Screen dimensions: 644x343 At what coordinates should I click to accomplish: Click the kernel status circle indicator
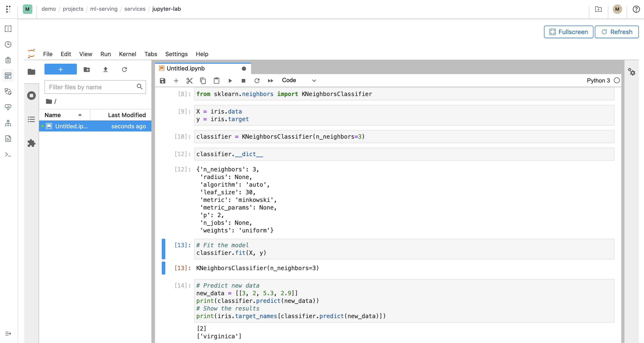click(617, 80)
